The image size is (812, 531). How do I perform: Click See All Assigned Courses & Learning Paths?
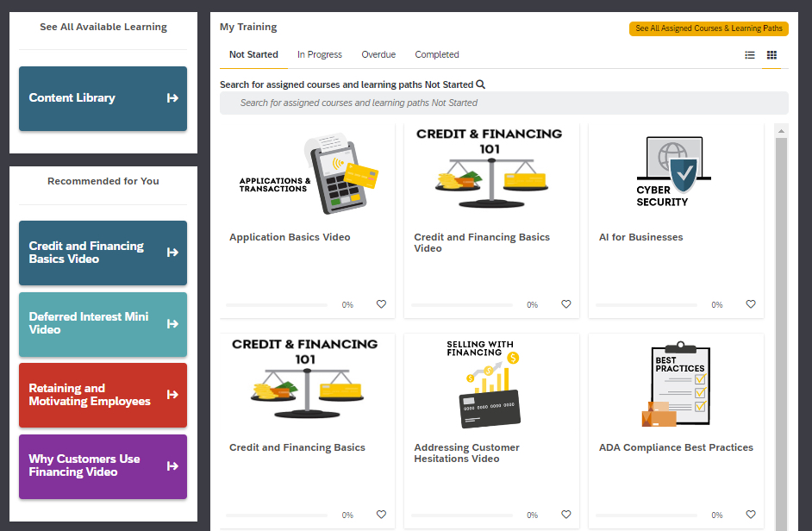pyautogui.click(x=709, y=28)
